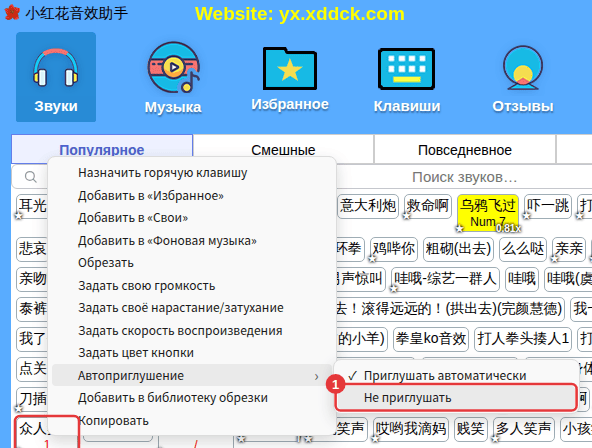
Task: Play the 贱笑 sound
Action: [470, 429]
